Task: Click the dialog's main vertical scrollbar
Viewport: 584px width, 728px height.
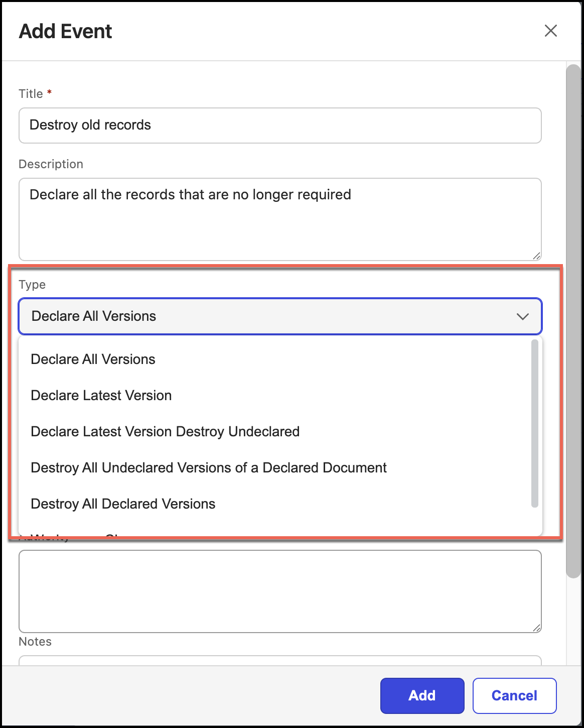Action: 572,321
